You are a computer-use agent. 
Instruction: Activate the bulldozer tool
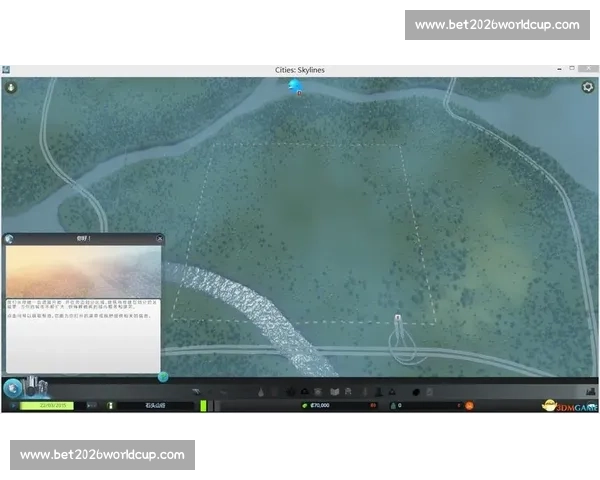pos(591,391)
